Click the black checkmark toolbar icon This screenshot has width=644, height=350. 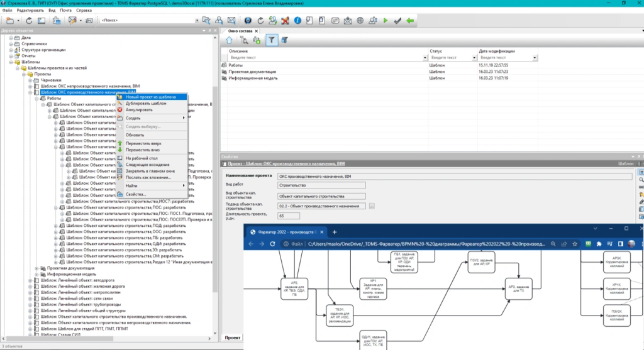coord(397,21)
